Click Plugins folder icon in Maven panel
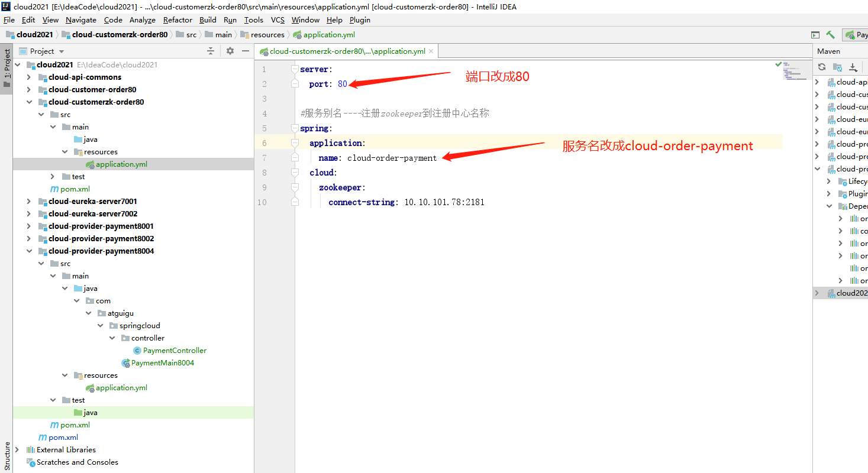 coord(843,194)
